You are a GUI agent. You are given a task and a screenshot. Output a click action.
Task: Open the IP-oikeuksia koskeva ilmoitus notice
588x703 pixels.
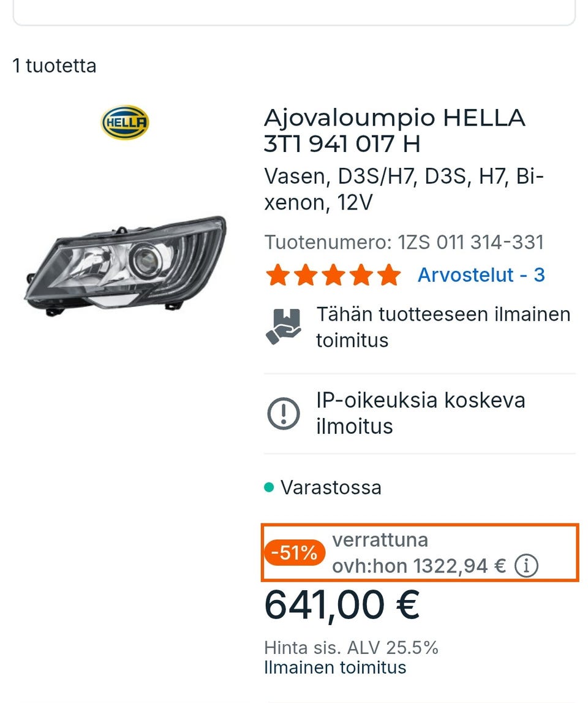coord(421,412)
